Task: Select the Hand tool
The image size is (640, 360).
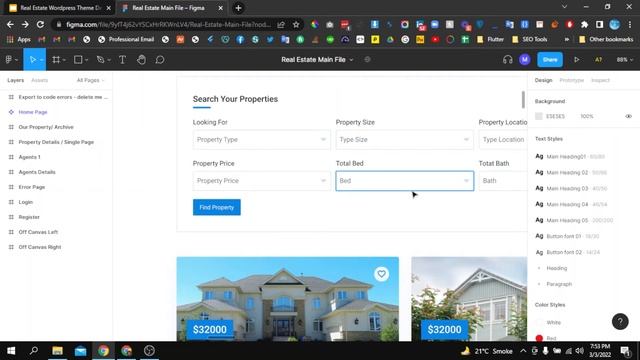Action: pyautogui.click(x=141, y=60)
